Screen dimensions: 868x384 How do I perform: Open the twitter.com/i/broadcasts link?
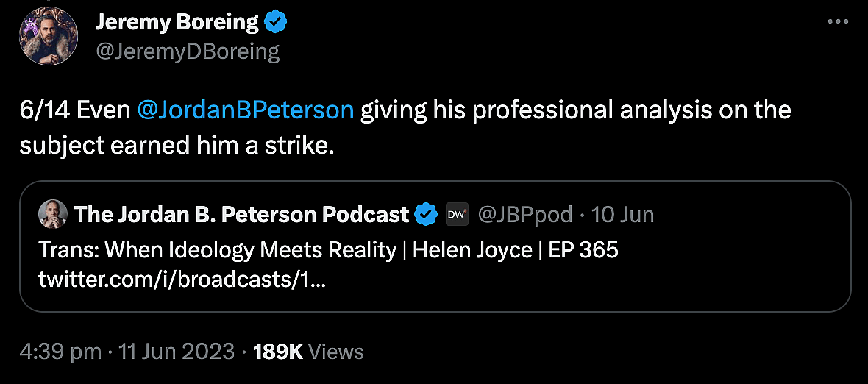pyautogui.click(x=182, y=280)
